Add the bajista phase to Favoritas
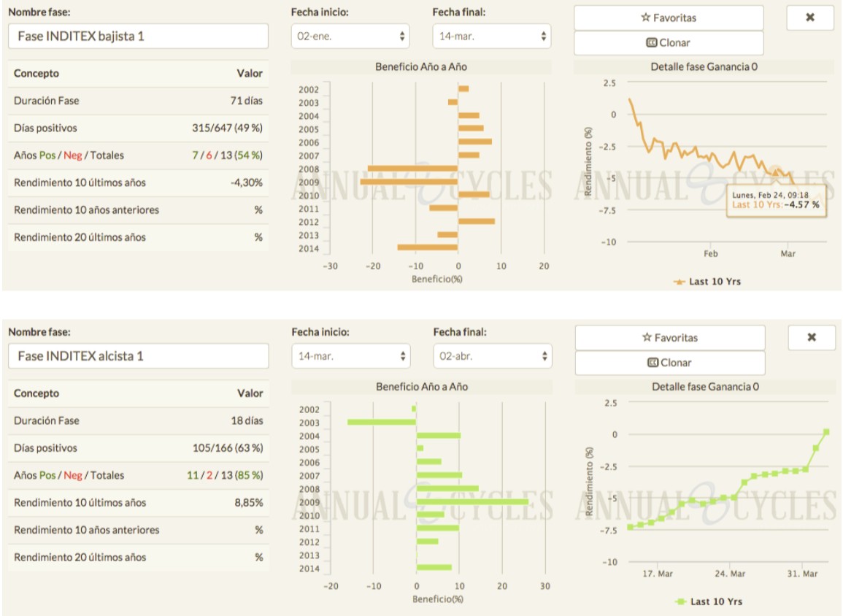 click(669, 18)
